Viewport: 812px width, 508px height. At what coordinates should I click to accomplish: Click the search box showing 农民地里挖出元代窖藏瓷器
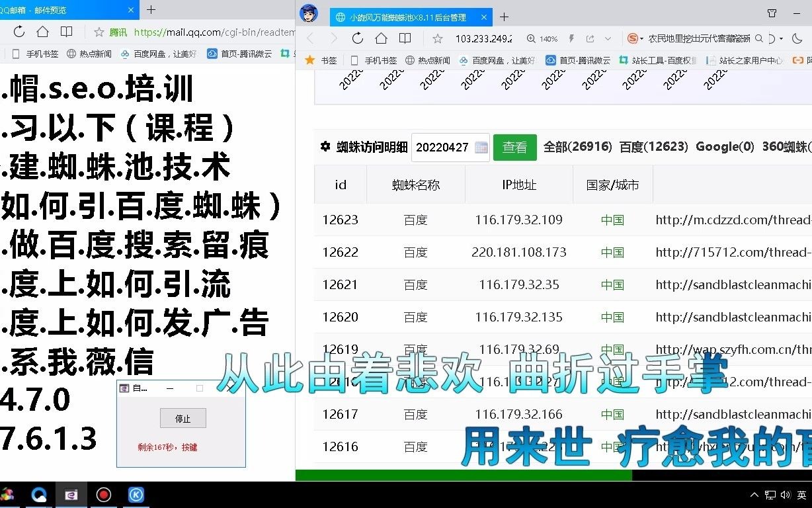click(700, 39)
